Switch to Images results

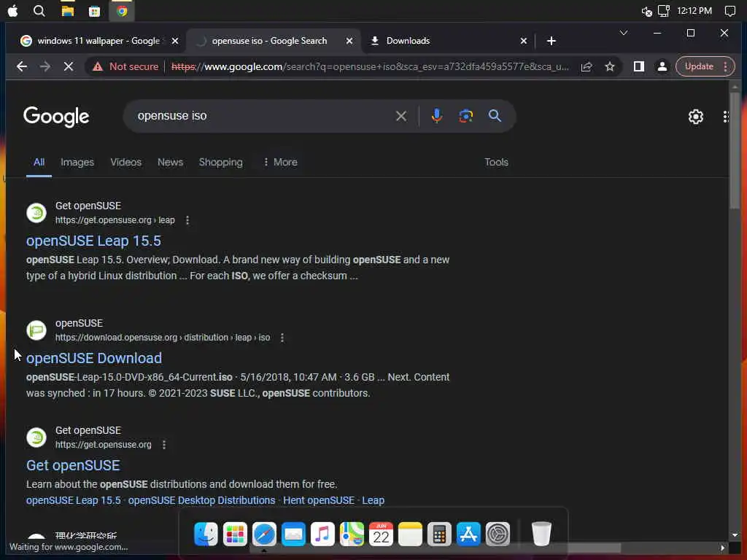pyautogui.click(x=77, y=163)
